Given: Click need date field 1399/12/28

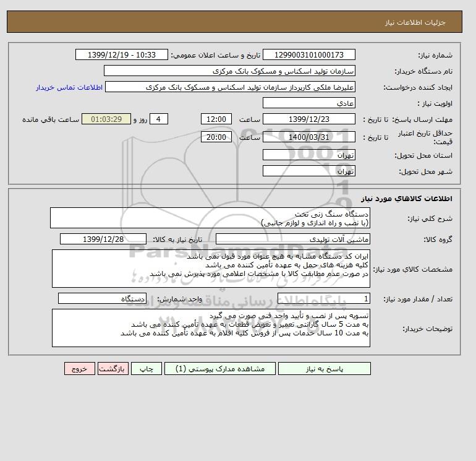Looking at the screenshot, I should point(103,239).
